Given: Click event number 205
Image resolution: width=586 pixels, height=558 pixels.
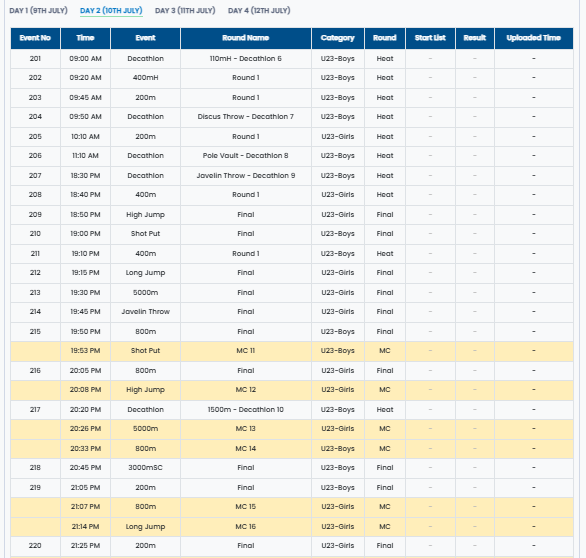Looking at the screenshot, I should point(35,136).
